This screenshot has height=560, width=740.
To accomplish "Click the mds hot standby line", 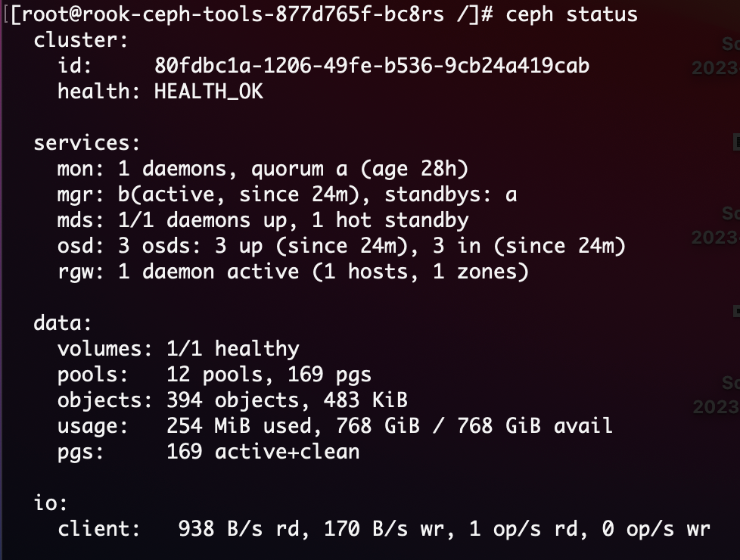I will (263, 220).
